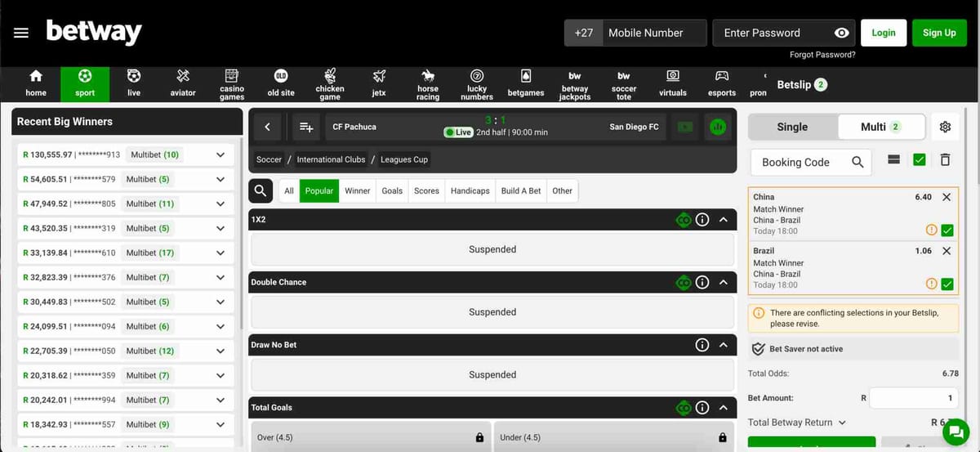Open the chicken game
This screenshot has height=452, width=980.
tap(330, 83)
